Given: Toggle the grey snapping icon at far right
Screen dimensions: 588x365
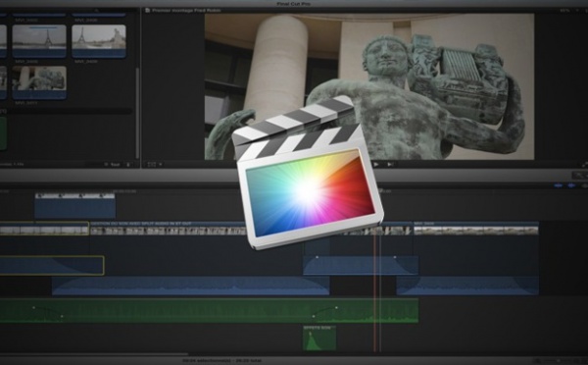Looking at the screenshot, I should [x=584, y=185].
